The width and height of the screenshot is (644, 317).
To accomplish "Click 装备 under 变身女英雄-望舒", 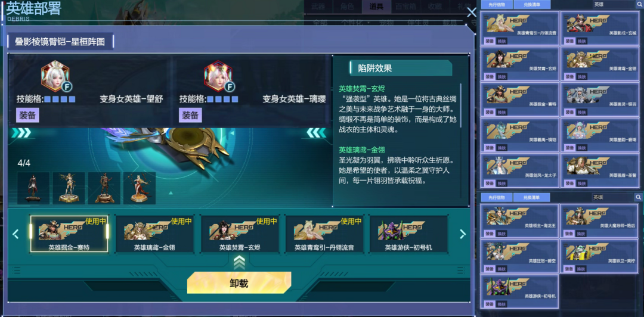I will coord(27,116).
